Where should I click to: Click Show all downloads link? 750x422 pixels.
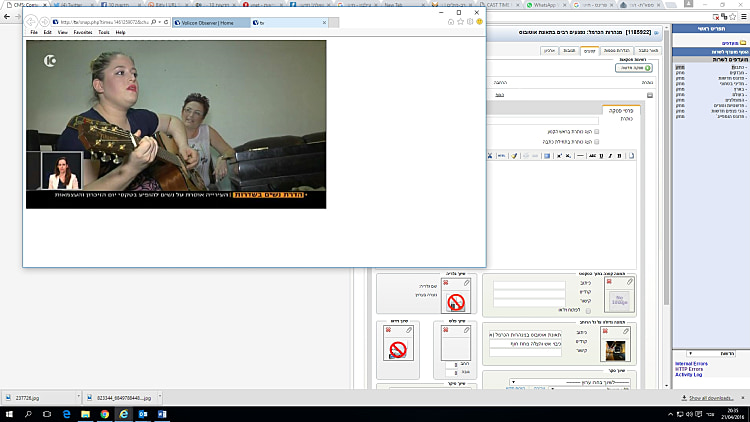714,398
